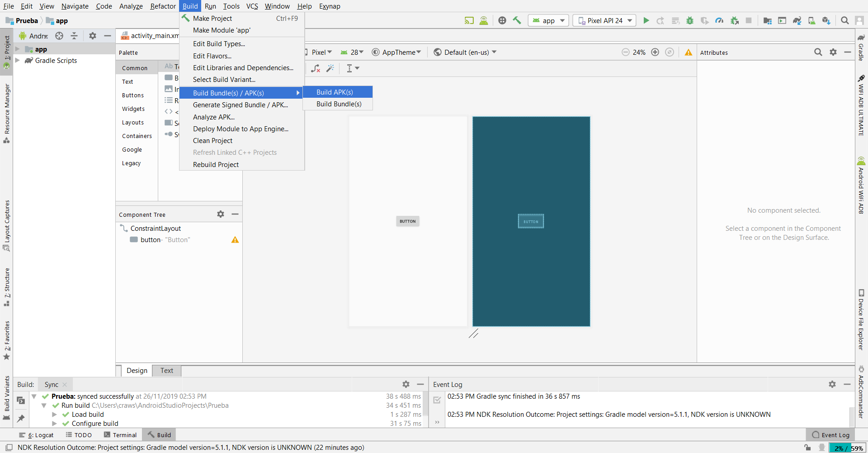Select Build Bundle(s) submenu item
Viewport: 868px width, 453px height.
(338, 104)
